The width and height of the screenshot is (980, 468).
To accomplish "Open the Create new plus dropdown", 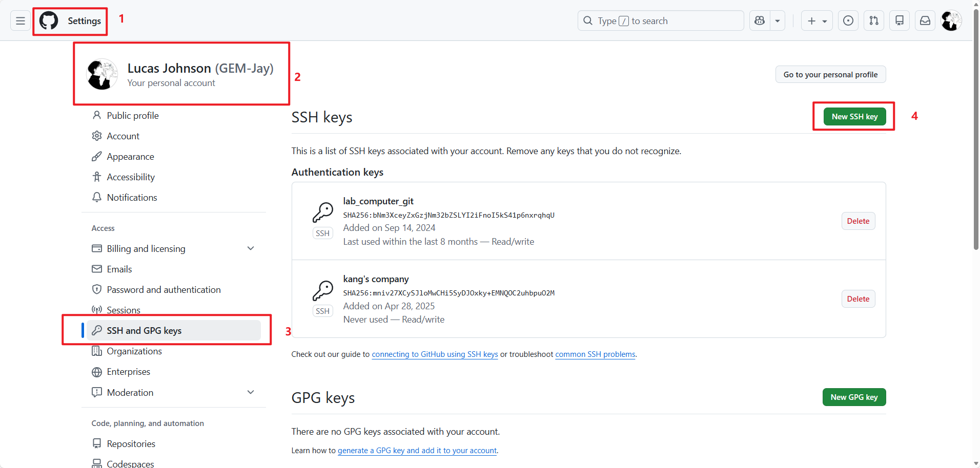I will point(817,21).
